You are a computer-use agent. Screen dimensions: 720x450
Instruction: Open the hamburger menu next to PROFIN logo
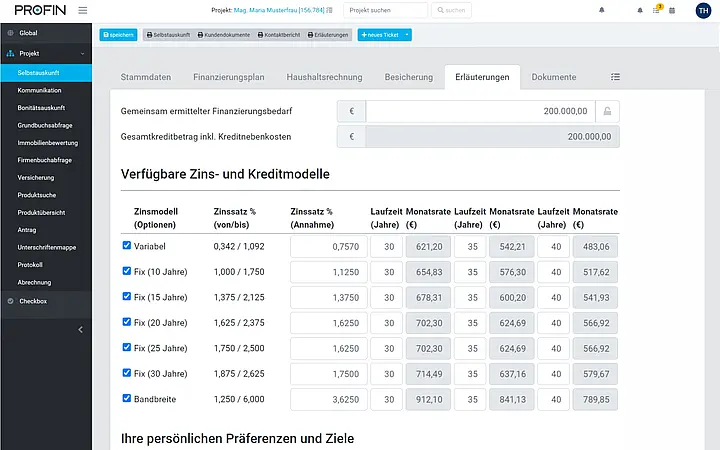(83, 10)
